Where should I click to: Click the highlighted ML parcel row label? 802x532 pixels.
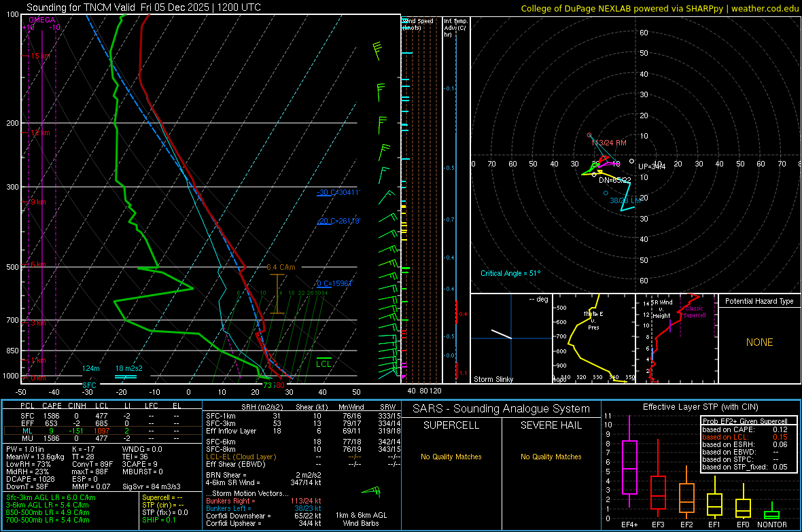27,431
